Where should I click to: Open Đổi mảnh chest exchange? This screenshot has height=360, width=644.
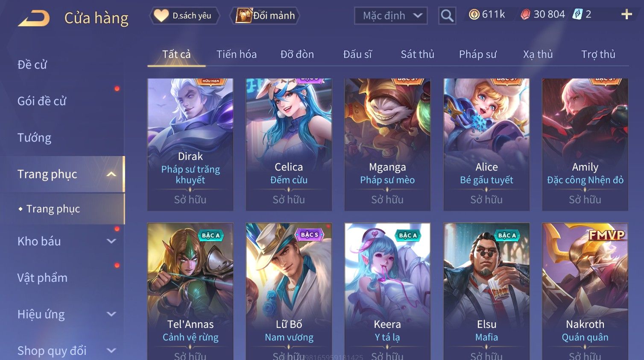pos(265,16)
